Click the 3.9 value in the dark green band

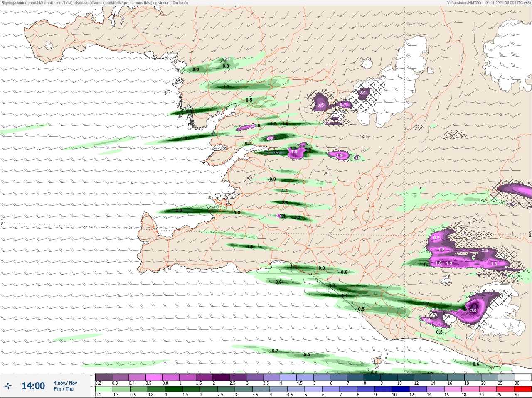tap(276, 152)
